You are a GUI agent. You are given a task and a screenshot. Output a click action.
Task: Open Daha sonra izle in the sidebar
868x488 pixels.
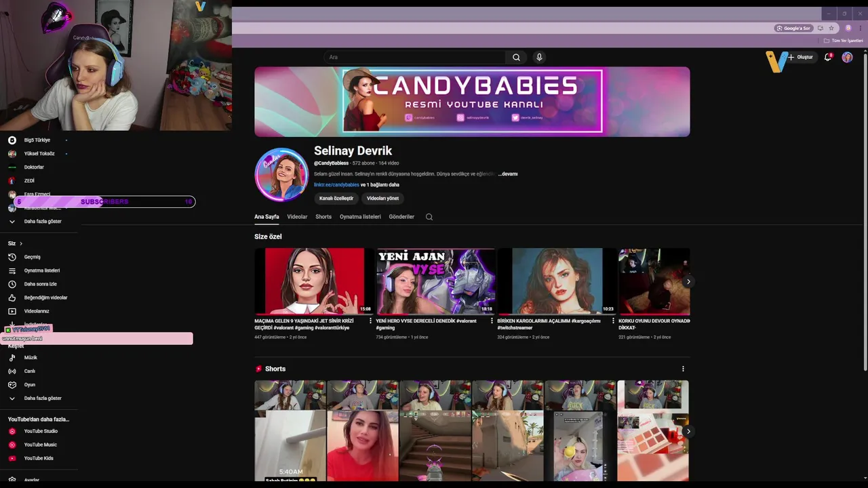39,284
